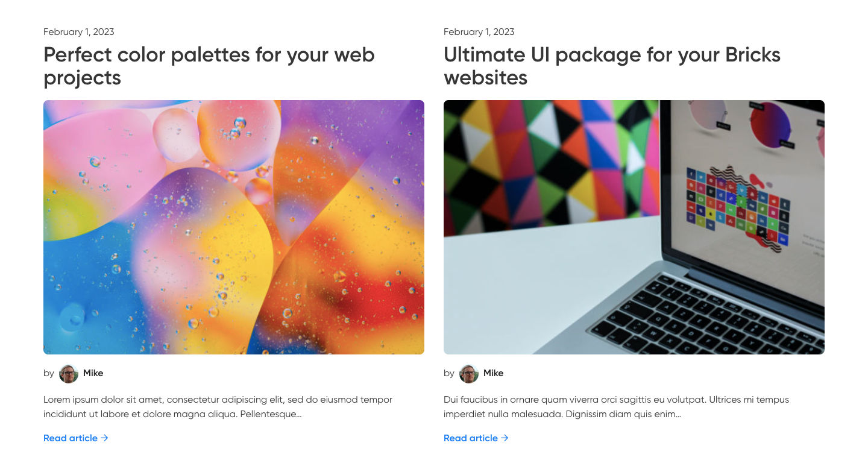The width and height of the screenshot is (868, 472).
Task: Click the Lorem ipsum excerpt text
Action: click(x=218, y=407)
